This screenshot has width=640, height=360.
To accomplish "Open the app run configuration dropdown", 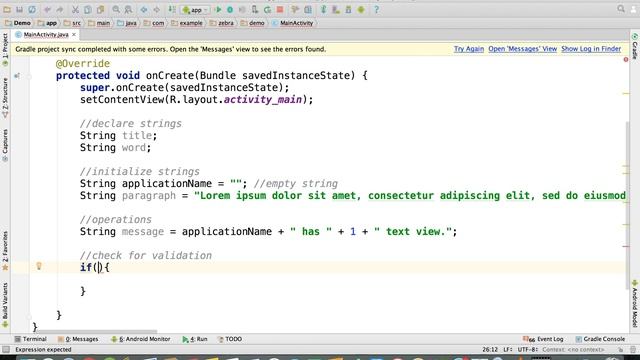I will (196, 10).
